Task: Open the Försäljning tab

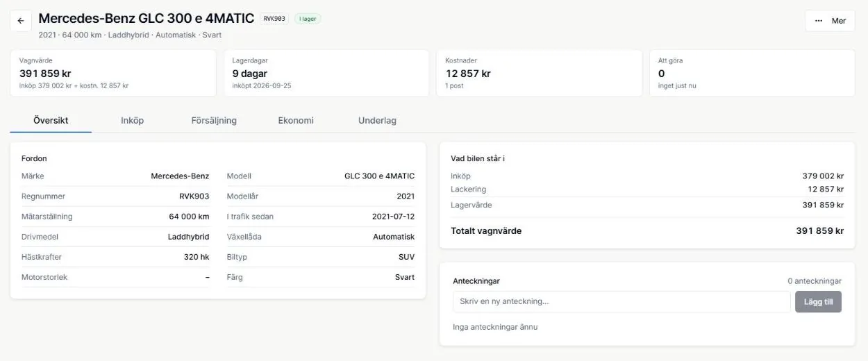Action: [214, 120]
